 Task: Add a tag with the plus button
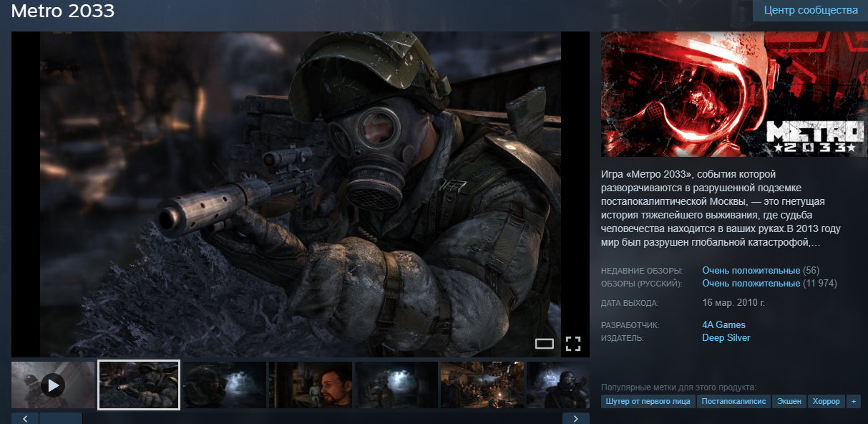click(853, 402)
